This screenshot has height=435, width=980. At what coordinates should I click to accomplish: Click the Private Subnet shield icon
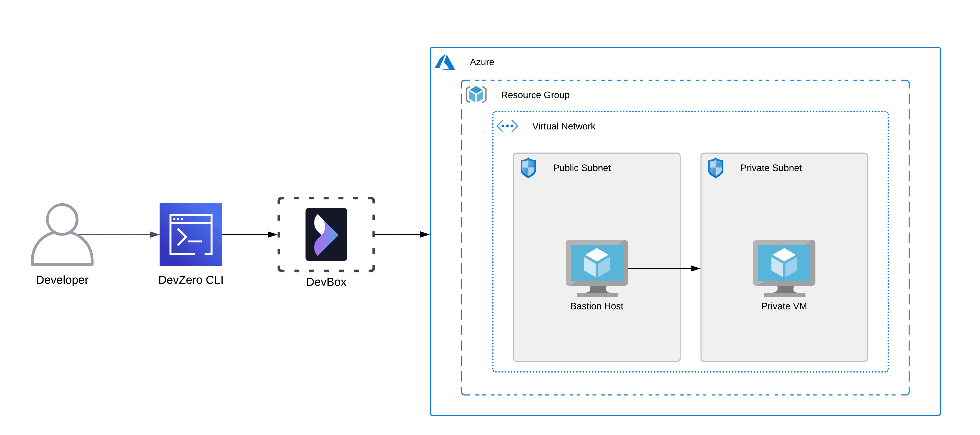click(715, 167)
